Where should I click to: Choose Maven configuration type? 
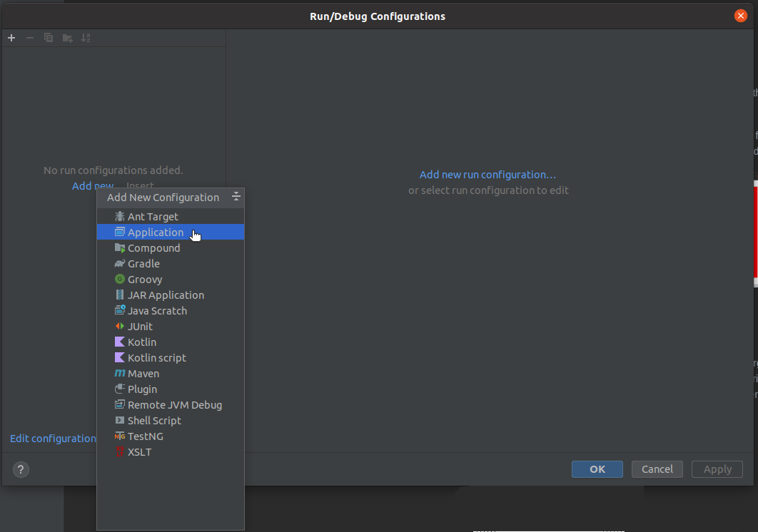click(170, 374)
